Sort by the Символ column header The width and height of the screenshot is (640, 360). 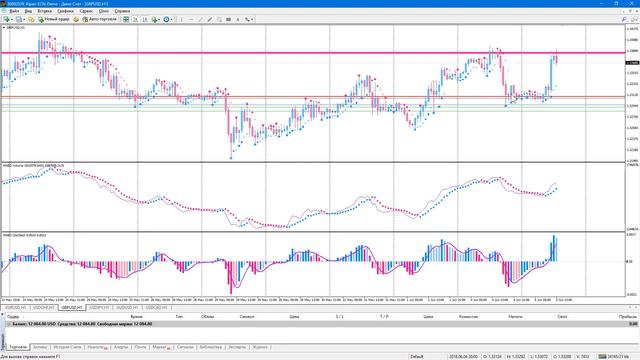(x=247, y=316)
